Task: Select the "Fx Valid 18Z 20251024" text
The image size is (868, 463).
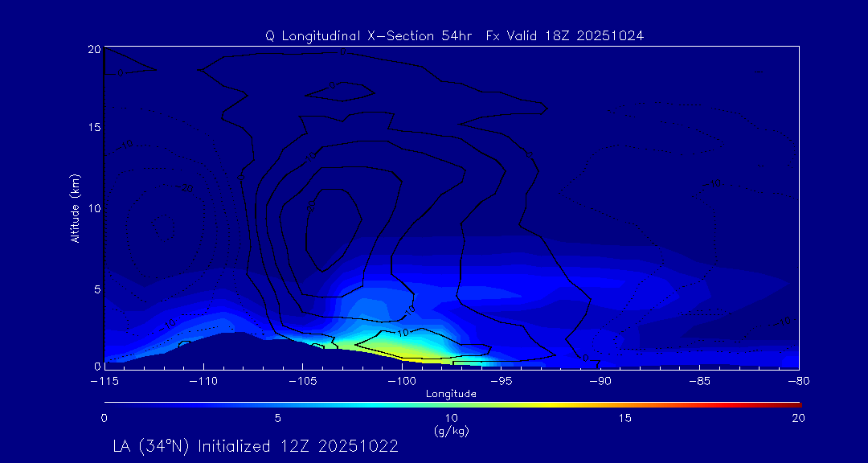Action: [x=565, y=36]
